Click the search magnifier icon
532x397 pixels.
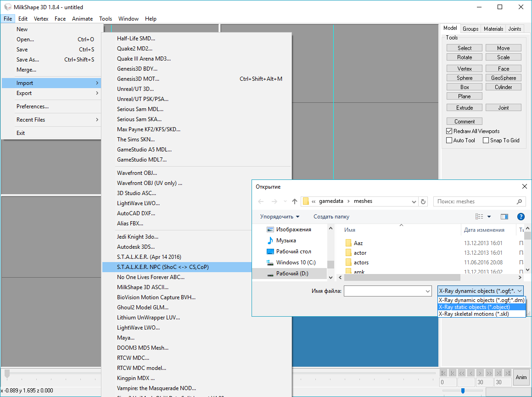(519, 201)
